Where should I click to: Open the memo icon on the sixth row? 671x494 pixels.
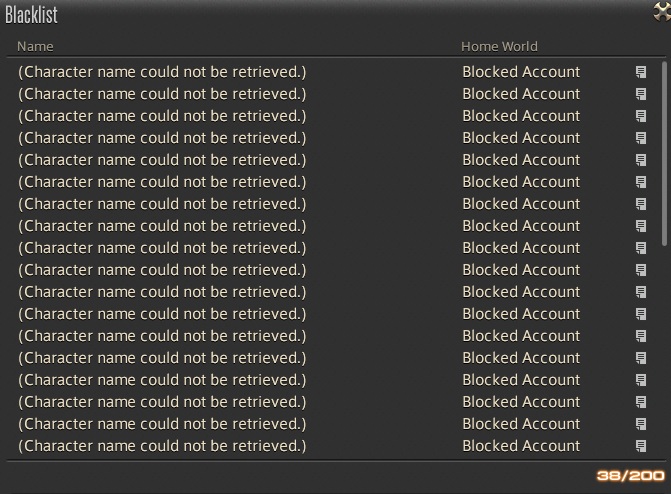click(641, 182)
